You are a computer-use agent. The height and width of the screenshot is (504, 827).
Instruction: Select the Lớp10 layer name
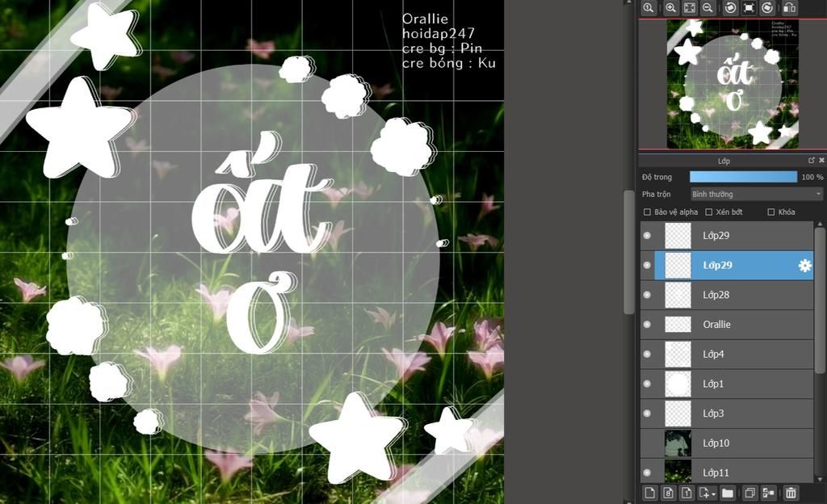coord(716,443)
